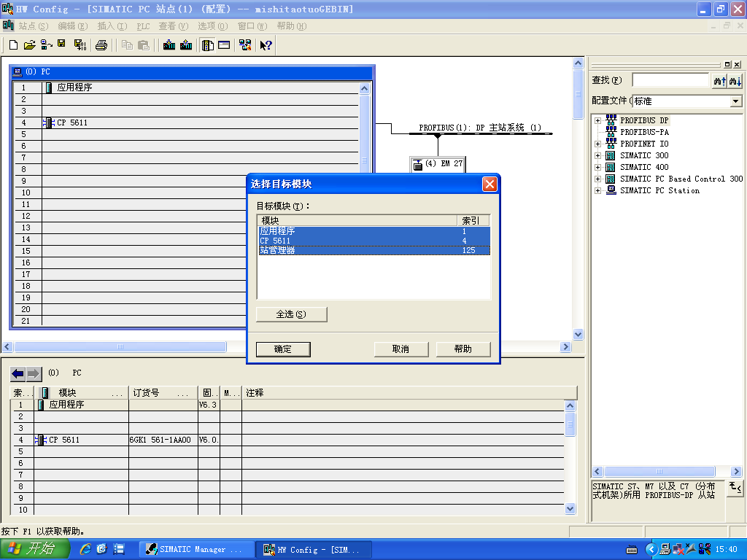Click the address overview window icon
This screenshot has width=747, height=560.
point(224,44)
